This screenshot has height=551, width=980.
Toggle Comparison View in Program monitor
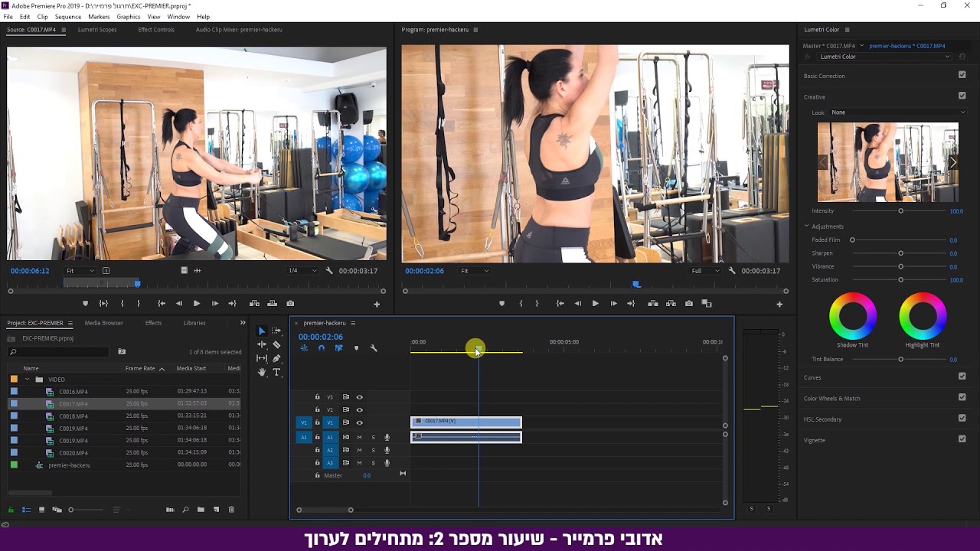click(x=707, y=304)
